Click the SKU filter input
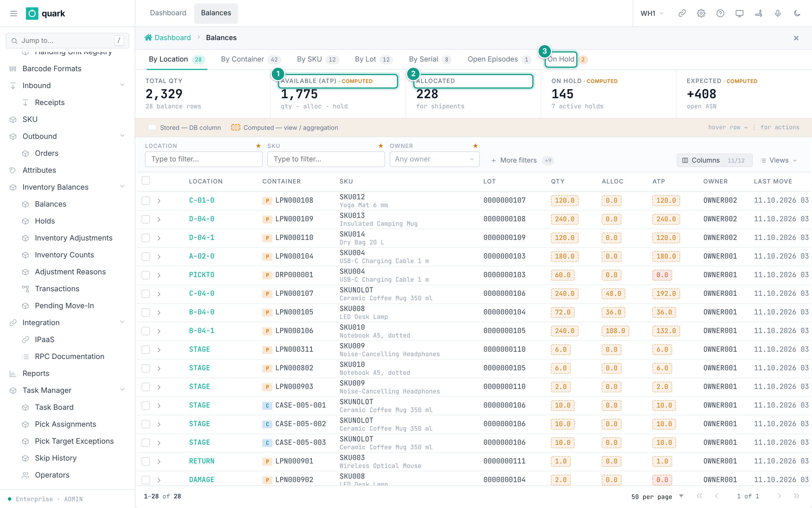This screenshot has height=508, width=812. [x=326, y=159]
